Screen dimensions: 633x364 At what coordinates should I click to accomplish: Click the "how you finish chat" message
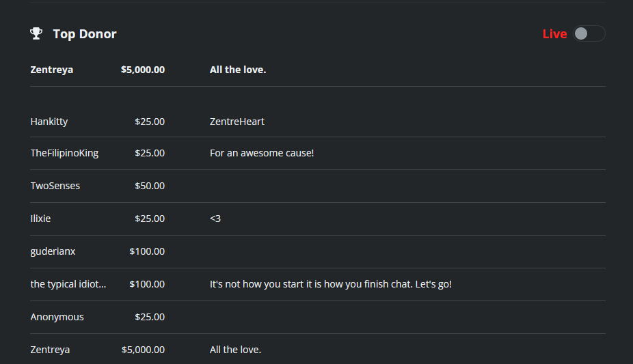tap(331, 284)
